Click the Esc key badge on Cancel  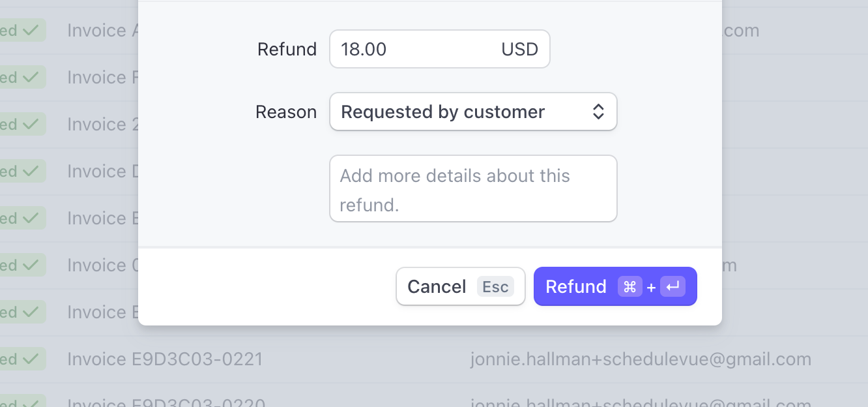(x=495, y=287)
